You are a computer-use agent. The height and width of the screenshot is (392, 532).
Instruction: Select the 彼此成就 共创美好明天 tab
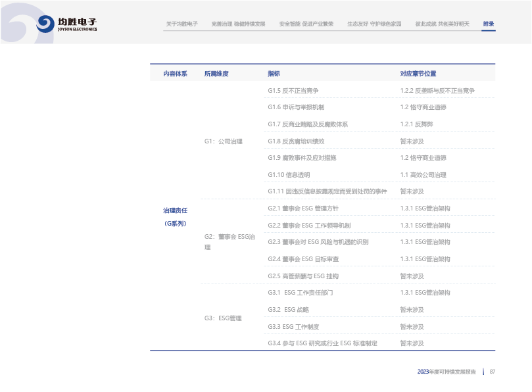click(x=442, y=24)
